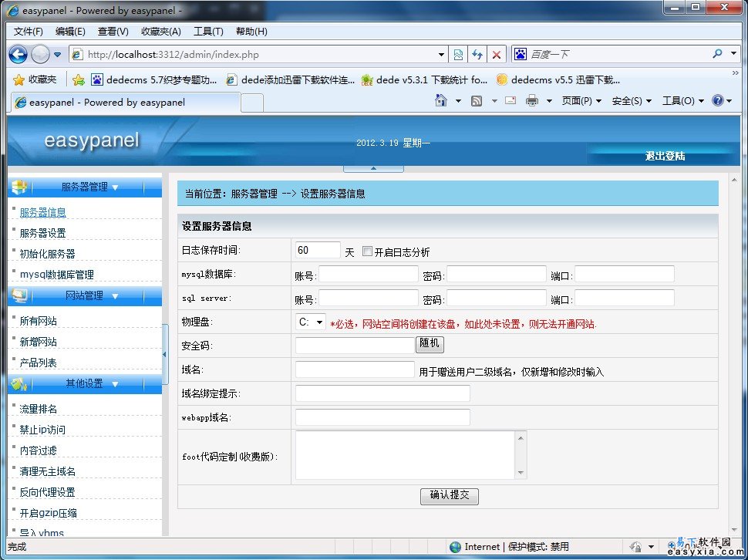Click the printer icon
Image resolution: width=748 pixels, height=560 pixels.
click(532, 100)
